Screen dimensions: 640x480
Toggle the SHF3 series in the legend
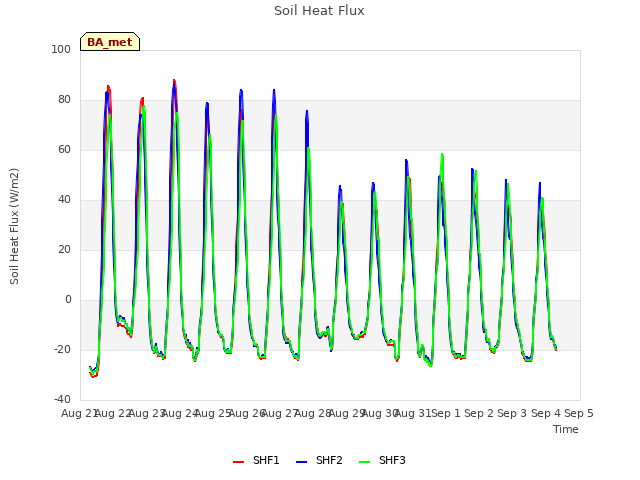(x=382, y=460)
